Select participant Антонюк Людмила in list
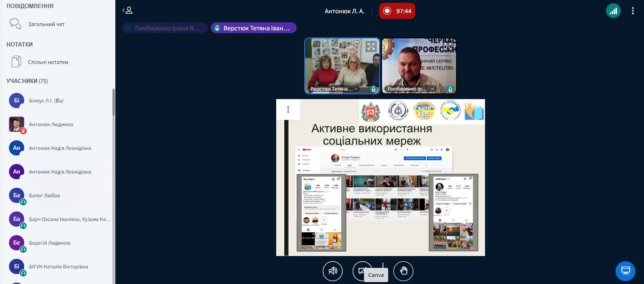The width and height of the screenshot is (644, 284). point(51,124)
